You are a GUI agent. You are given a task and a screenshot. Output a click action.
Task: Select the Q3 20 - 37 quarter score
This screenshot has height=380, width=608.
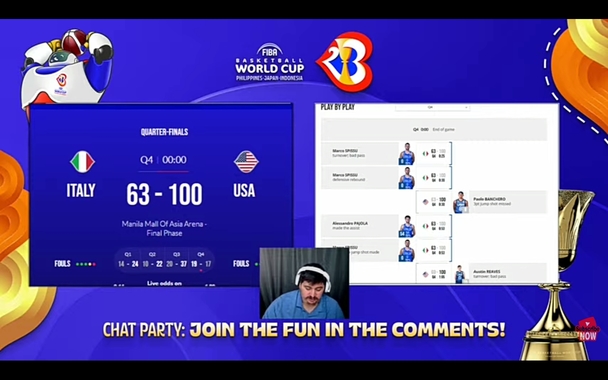point(177,260)
